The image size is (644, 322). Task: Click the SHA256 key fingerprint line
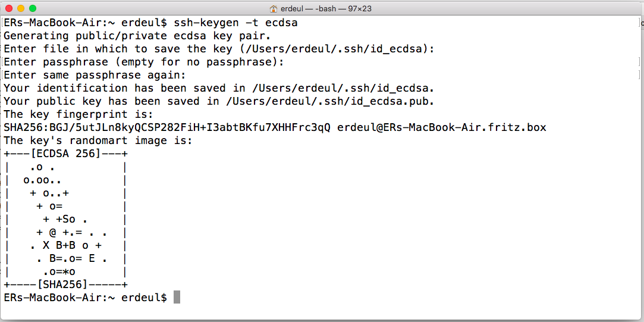coord(167,127)
